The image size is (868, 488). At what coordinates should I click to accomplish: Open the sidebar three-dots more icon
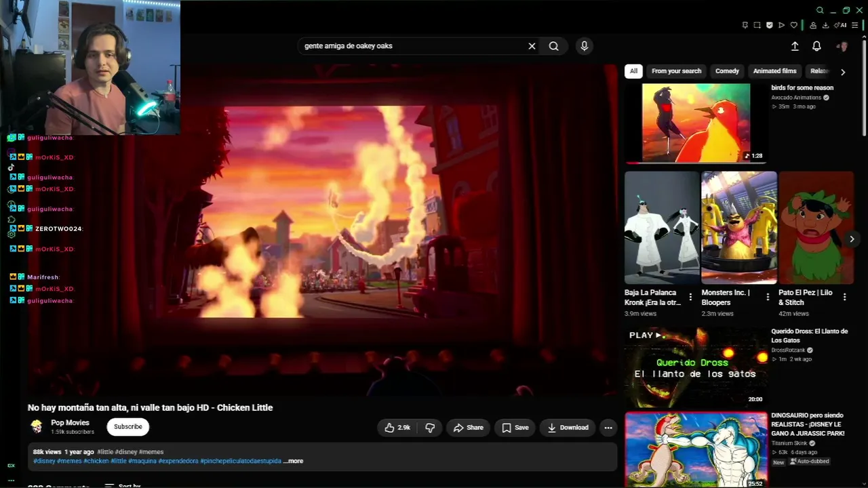pyautogui.click(x=11, y=481)
